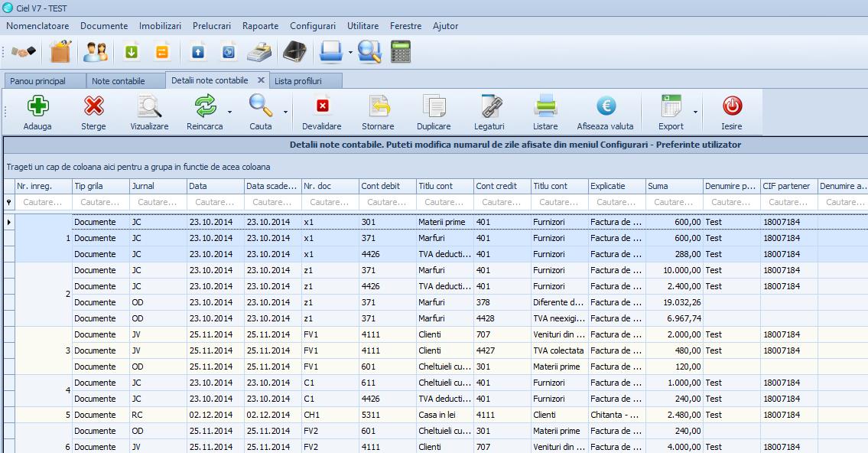Open the calculator icon
The height and width of the screenshot is (453, 868).
tap(401, 52)
